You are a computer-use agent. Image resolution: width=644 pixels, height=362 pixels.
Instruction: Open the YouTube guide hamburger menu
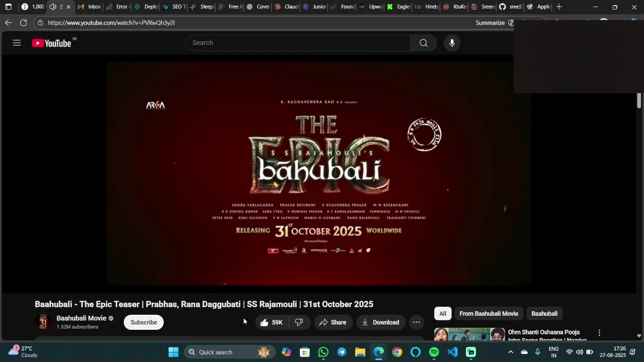pyautogui.click(x=17, y=43)
